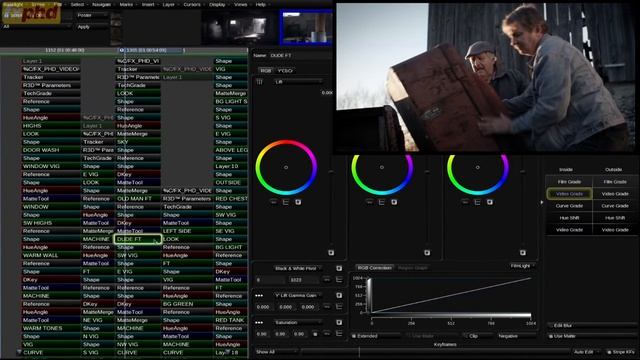Open numeric entry icon in Black & White Pivot row
Viewport: 640px width, 360px height.
point(339,280)
